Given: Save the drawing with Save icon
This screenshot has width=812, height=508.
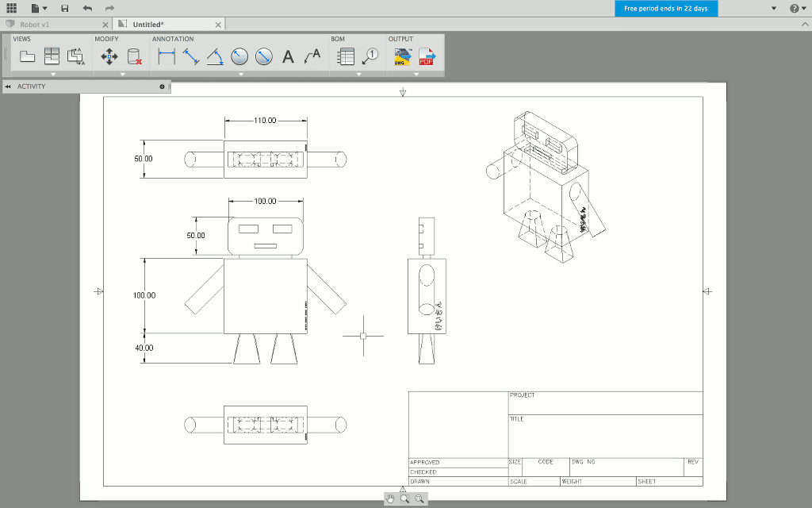Looking at the screenshot, I should point(65,8).
